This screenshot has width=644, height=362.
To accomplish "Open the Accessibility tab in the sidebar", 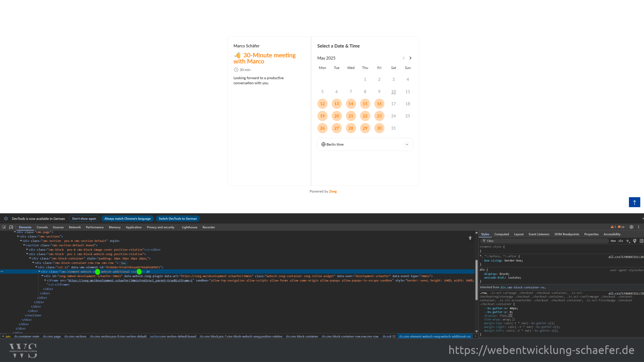I will pos(612,234).
